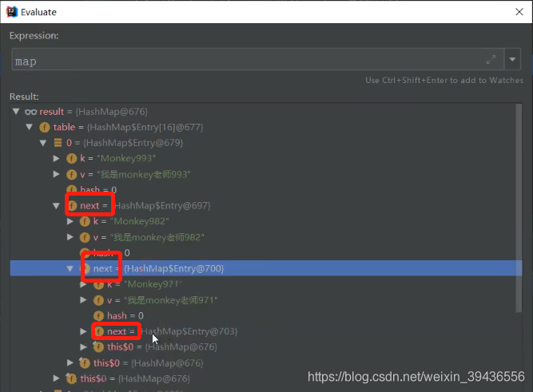
Task: Click the watch glasses icon beside result
Action: pyautogui.click(x=30, y=112)
